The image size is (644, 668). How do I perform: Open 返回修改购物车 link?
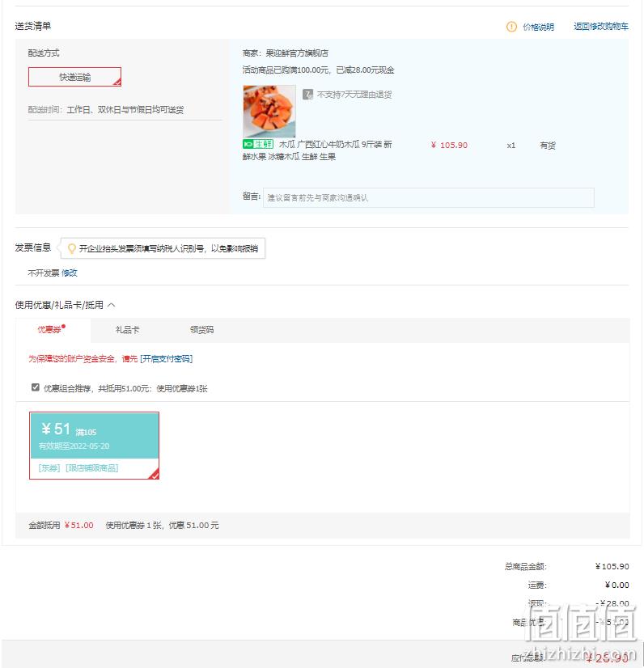pos(601,27)
